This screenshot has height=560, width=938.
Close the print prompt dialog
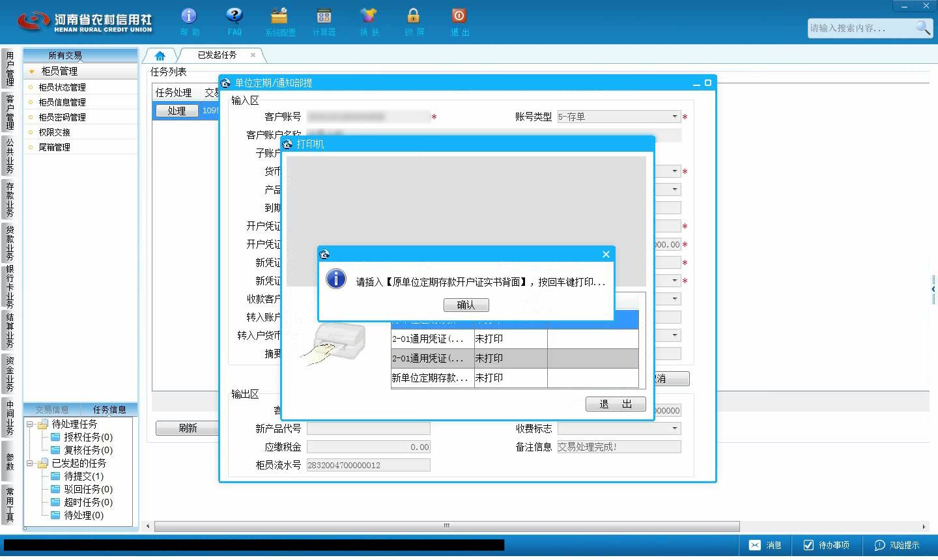coord(606,254)
